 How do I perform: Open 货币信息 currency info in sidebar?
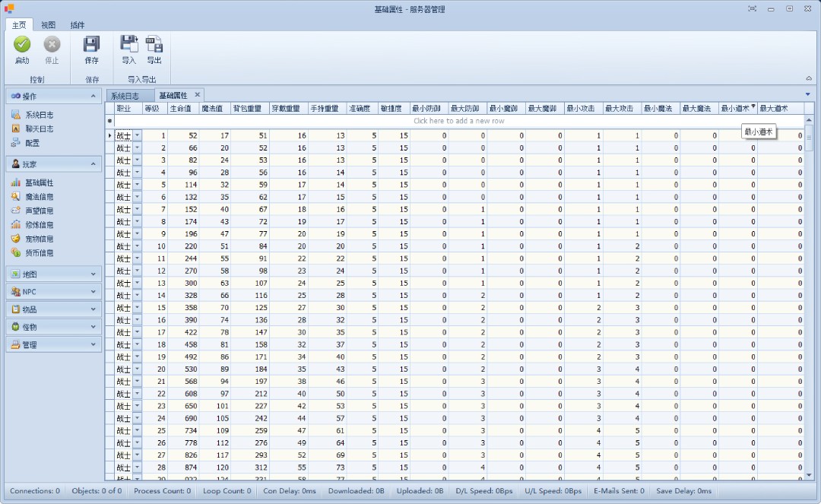coord(39,252)
